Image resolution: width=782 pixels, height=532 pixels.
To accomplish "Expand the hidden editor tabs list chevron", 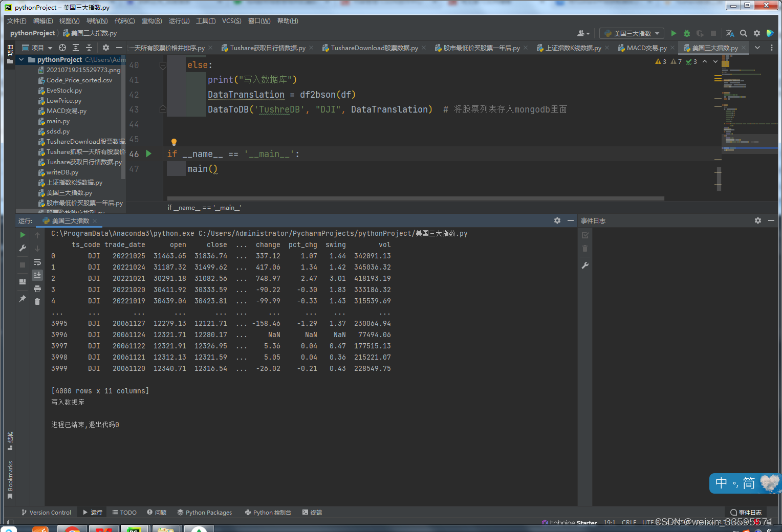I will pos(757,48).
